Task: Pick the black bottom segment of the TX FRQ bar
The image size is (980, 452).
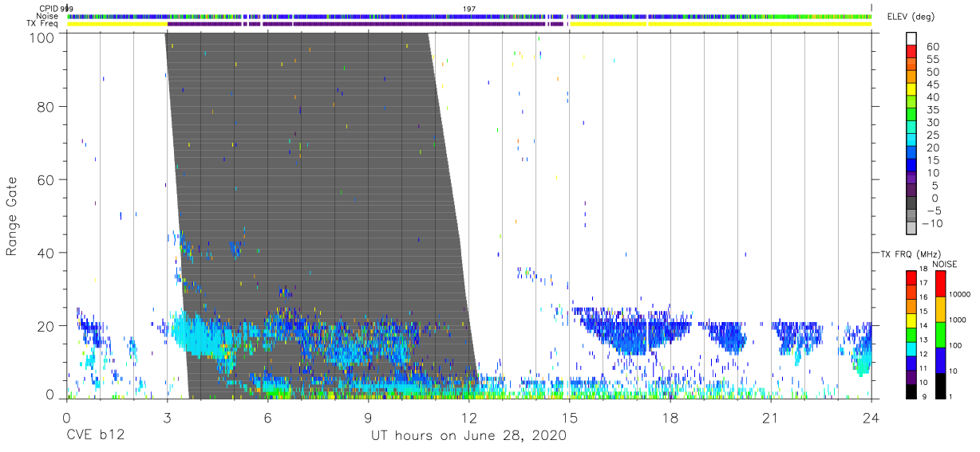Action: [911, 391]
